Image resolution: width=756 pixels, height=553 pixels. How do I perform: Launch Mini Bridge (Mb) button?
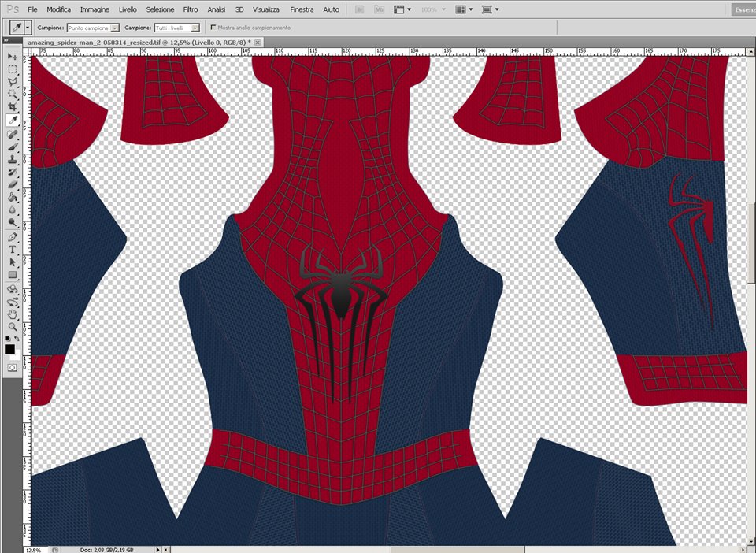(379, 9)
